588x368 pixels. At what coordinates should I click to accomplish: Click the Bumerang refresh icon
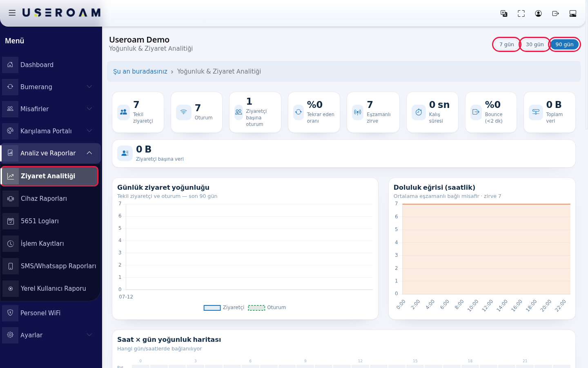(10, 87)
